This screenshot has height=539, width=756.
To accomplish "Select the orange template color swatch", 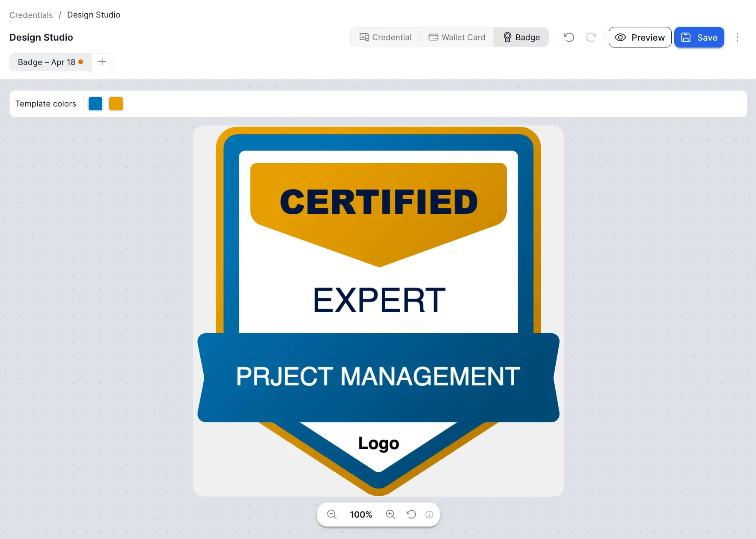I will [x=116, y=104].
